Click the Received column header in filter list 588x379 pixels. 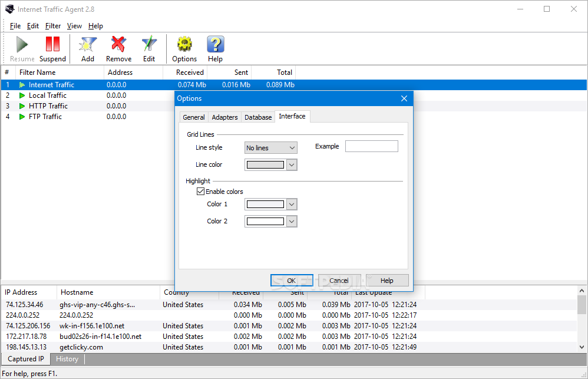[185, 72]
